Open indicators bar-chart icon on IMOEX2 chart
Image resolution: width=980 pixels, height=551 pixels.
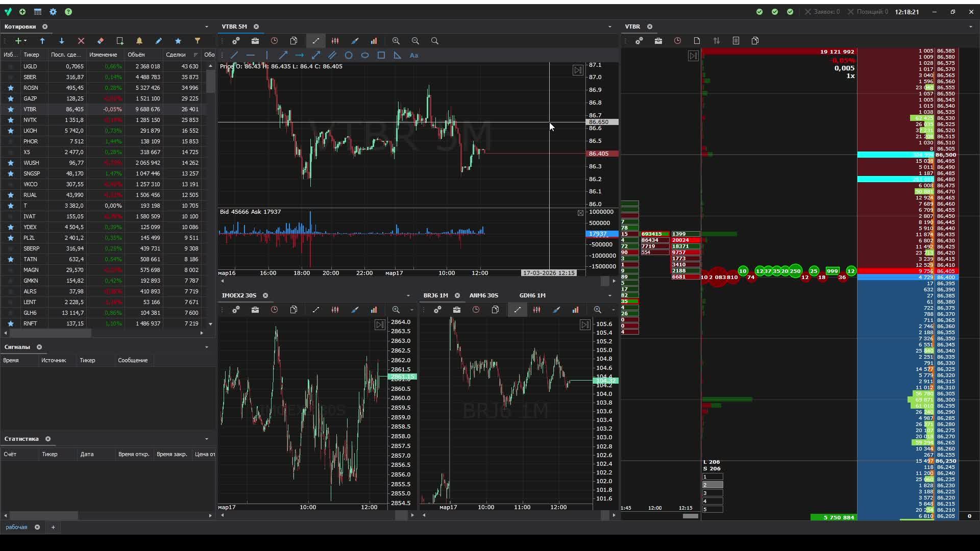point(374,310)
